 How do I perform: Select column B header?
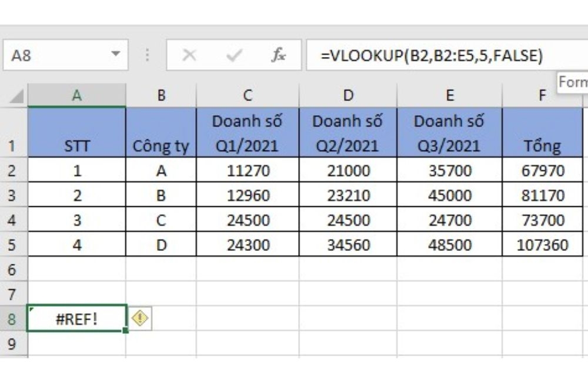[161, 95]
